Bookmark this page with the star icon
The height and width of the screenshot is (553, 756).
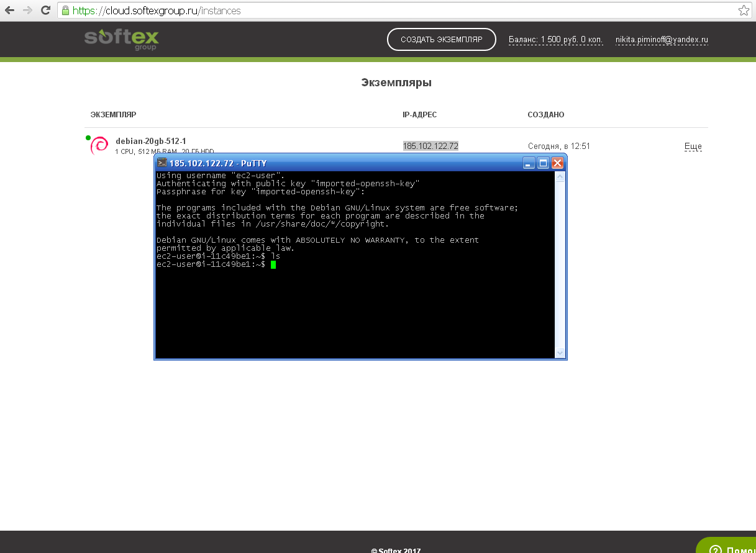(743, 11)
